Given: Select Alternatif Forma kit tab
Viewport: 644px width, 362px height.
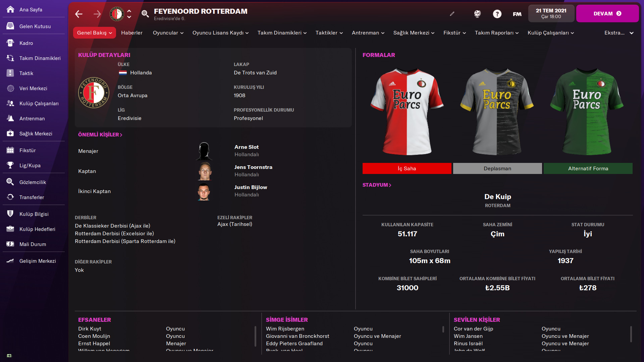Looking at the screenshot, I should pos(588,168).
